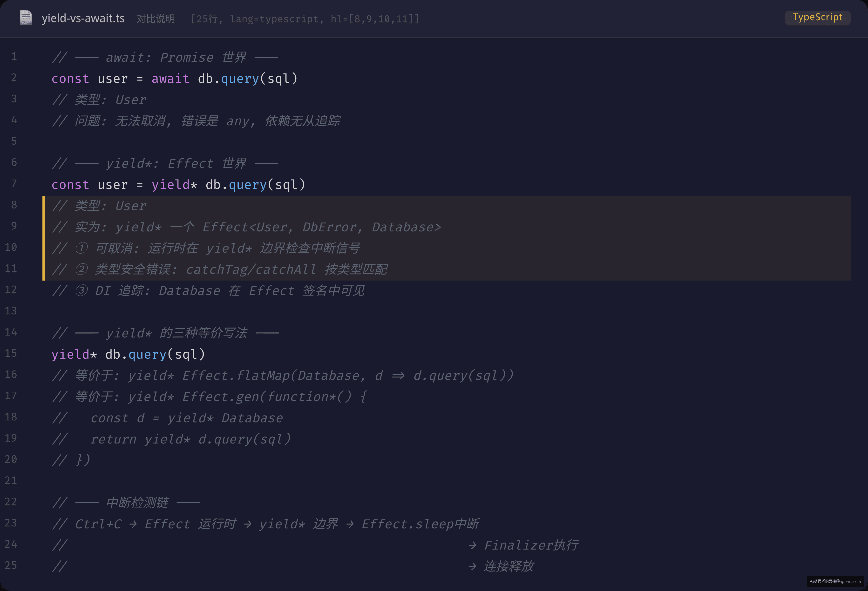This screenshot has width=868, height=591.
Task: Click line number 13 in the gutter
Action: pos(11,311)
